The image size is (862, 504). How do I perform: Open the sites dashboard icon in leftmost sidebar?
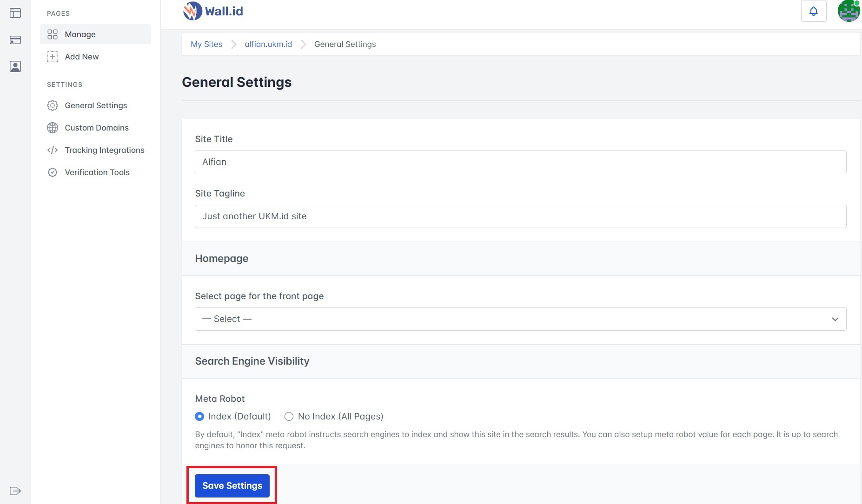pos(15,13)
